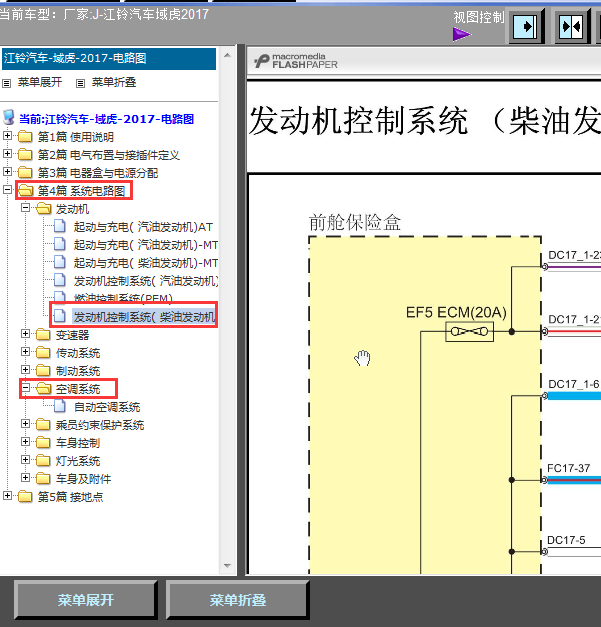Click the folder icon of 第5篇 接地点
This screenshot has height=627, width=601.
(x=25, y=496)
